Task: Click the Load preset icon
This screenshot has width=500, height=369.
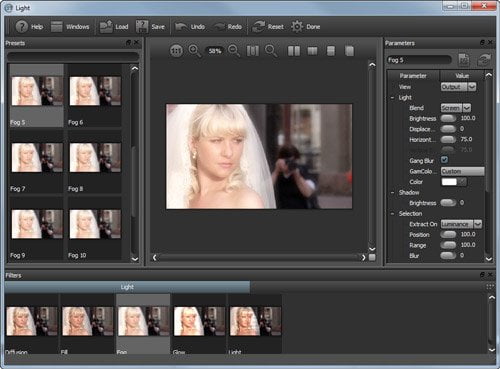Action: (106, 27)
